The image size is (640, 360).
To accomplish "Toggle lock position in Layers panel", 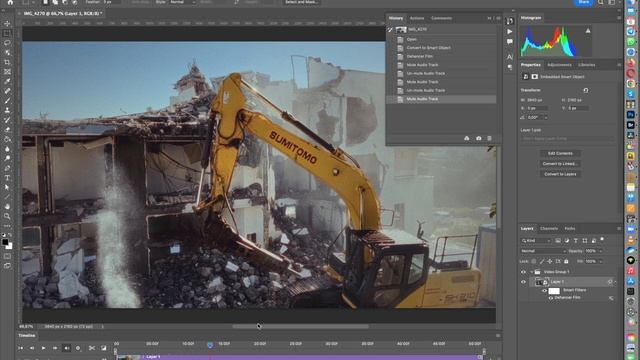I will coord(550,261).
